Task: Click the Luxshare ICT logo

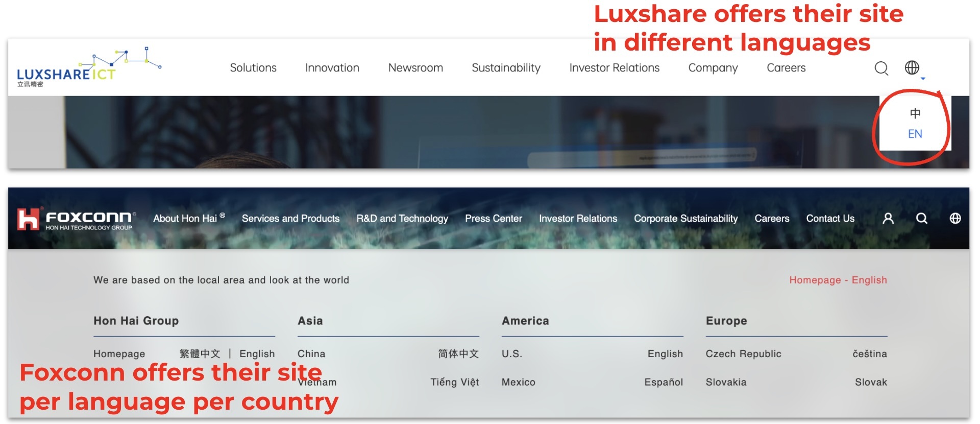Action: pos(89,68)
